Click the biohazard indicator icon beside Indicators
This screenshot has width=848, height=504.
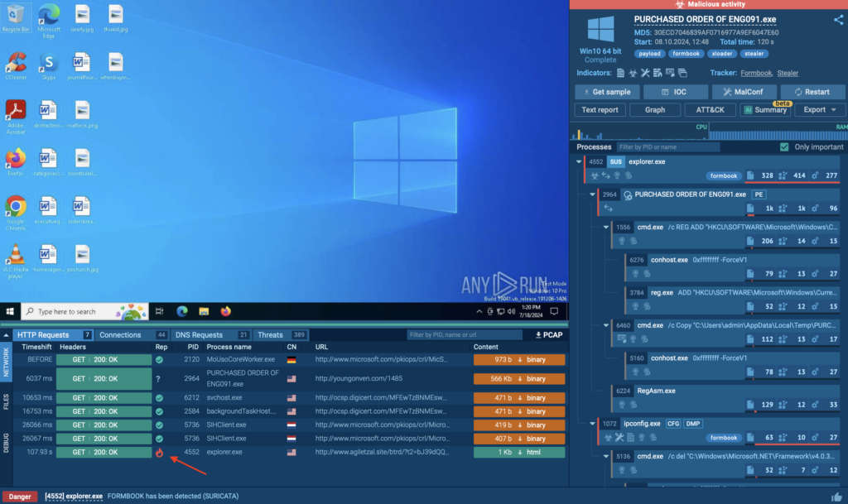(x=633, y=73)
